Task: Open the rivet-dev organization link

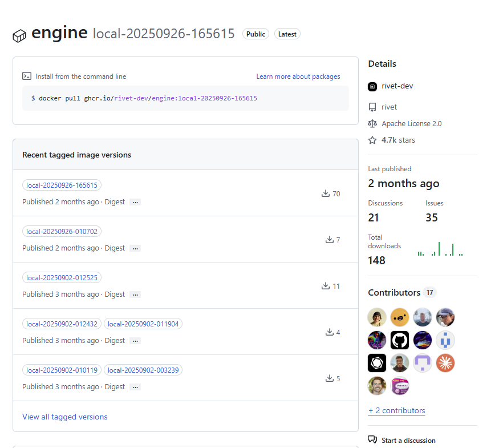Action: click(x=397, y=86)
